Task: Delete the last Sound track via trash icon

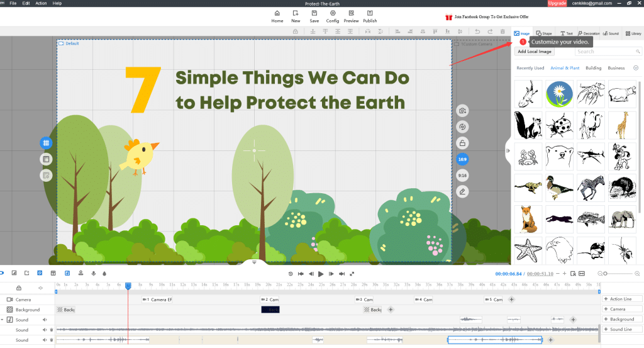Action: 52,340
